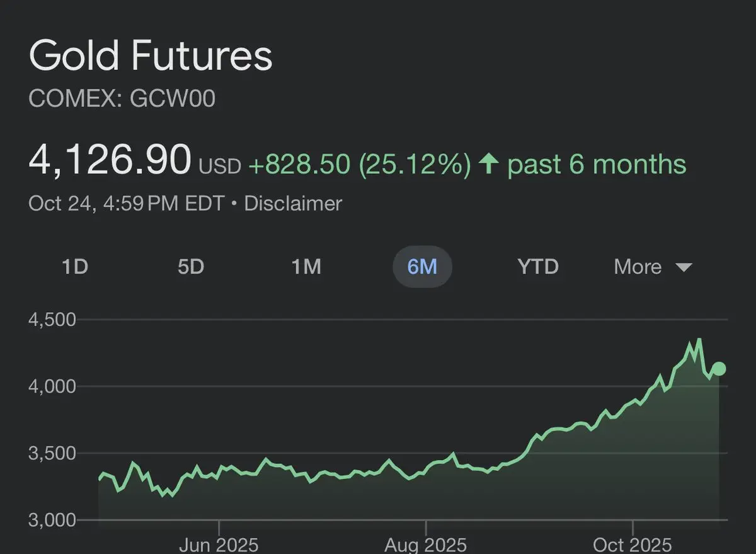Click the Gold Futures title
The height and width of the screenshot is (554, 756).
151,55
